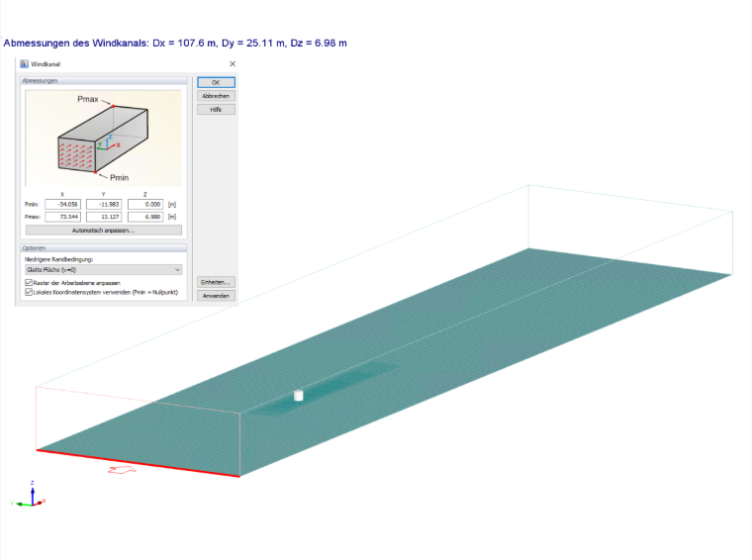Viewport: 752px width, 560px height.
Task: Close the Windkanal dialog with X
Action: [233, 63]
